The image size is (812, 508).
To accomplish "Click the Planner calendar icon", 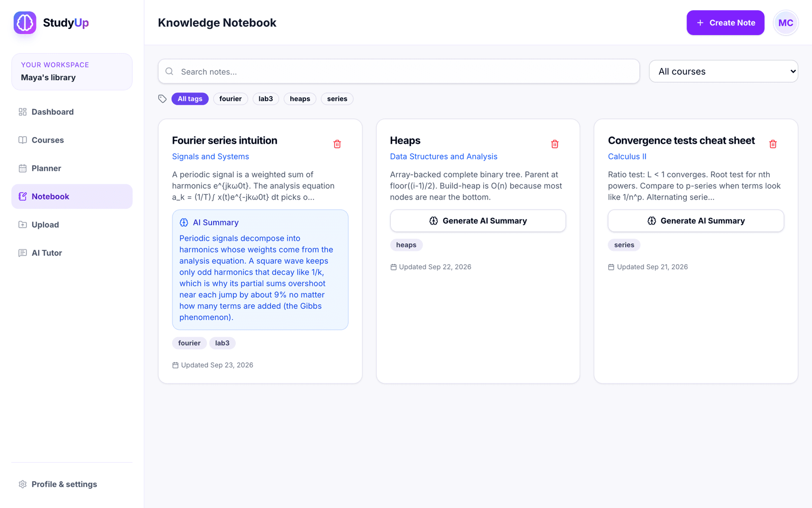I will click(x=23, y=168).
